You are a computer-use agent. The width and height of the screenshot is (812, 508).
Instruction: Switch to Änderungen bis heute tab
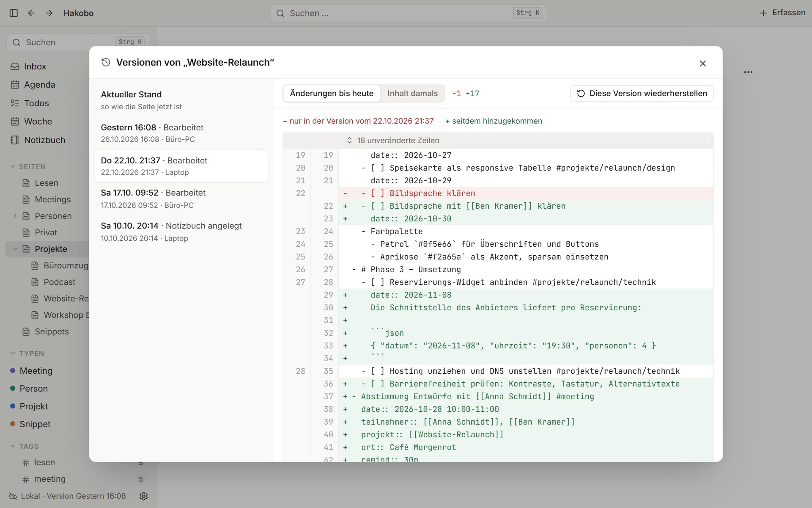point(332,93)
